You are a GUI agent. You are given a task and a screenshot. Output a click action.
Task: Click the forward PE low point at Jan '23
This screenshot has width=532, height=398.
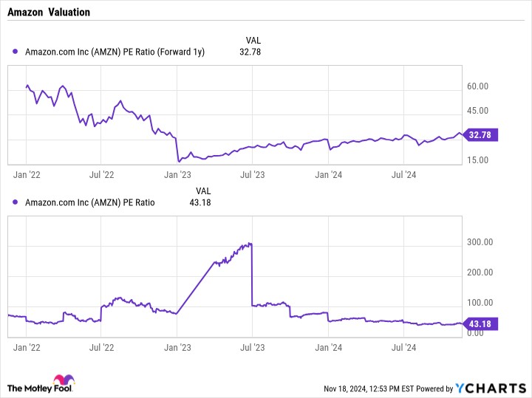[179, 162]
